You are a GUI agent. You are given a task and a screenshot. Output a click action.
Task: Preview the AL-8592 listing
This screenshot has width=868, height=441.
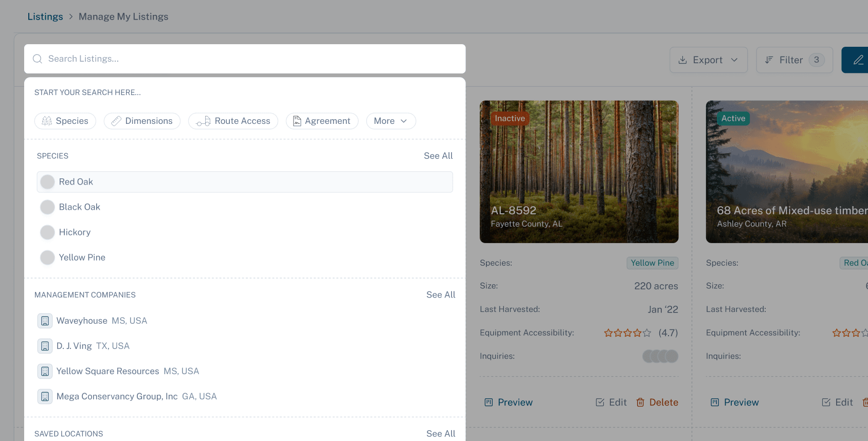pos(509,402)
